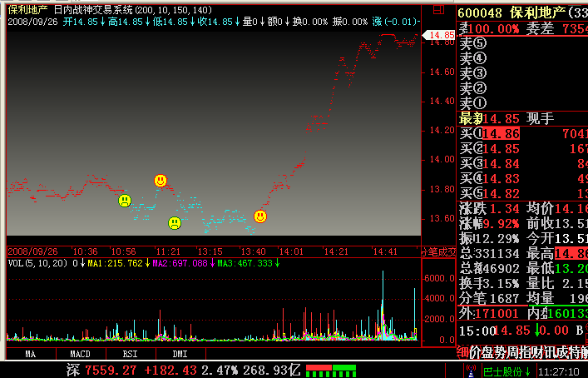Click the 总 331134 total volume
Viewport: 588px width, 378px height.
point(496,253)
